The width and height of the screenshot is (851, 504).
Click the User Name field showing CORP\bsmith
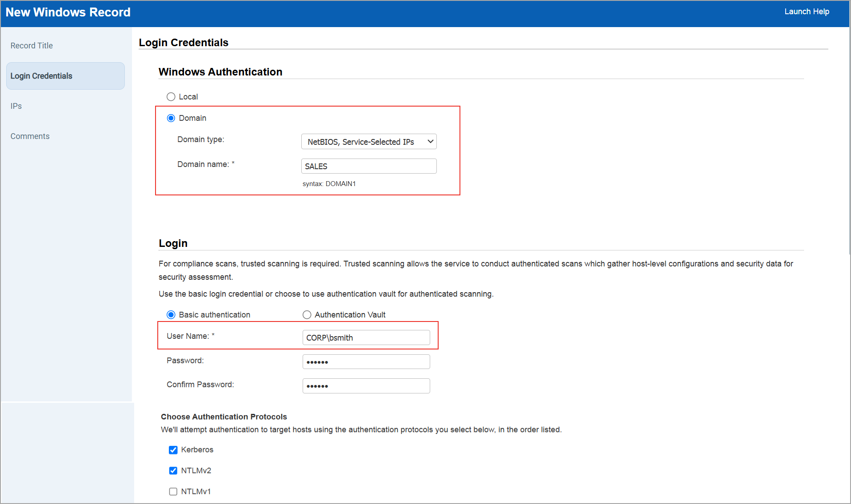(366, 337)
